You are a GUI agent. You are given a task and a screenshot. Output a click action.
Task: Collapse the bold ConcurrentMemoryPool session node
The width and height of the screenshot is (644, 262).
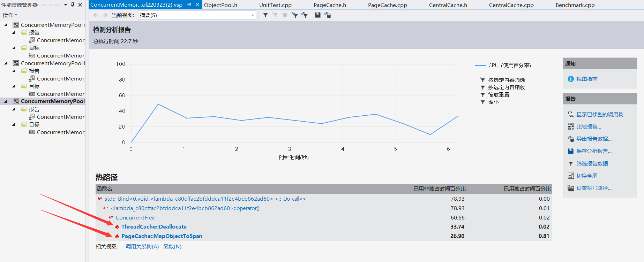coord(6,101)
